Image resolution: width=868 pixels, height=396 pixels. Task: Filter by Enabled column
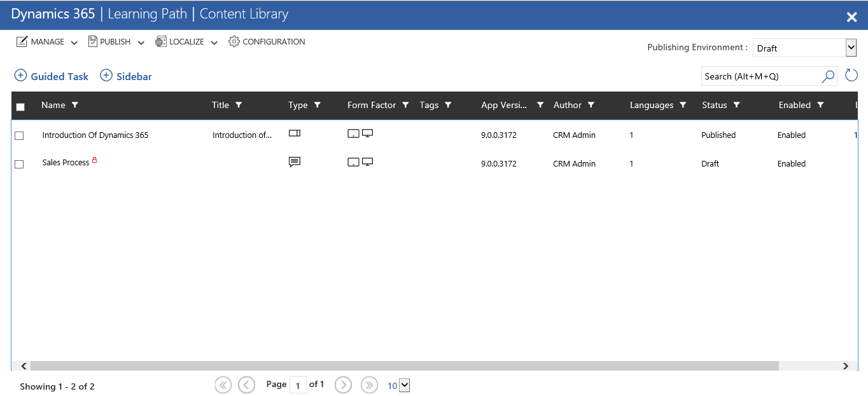tap(820, 105)
